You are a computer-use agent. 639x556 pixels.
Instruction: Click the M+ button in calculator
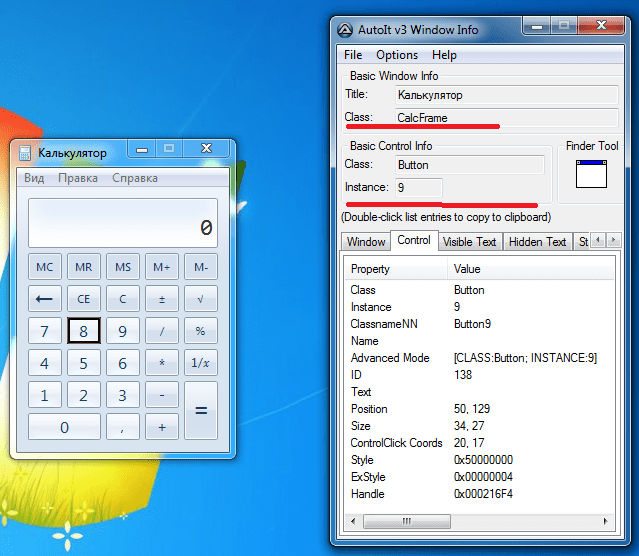[162, 267]
